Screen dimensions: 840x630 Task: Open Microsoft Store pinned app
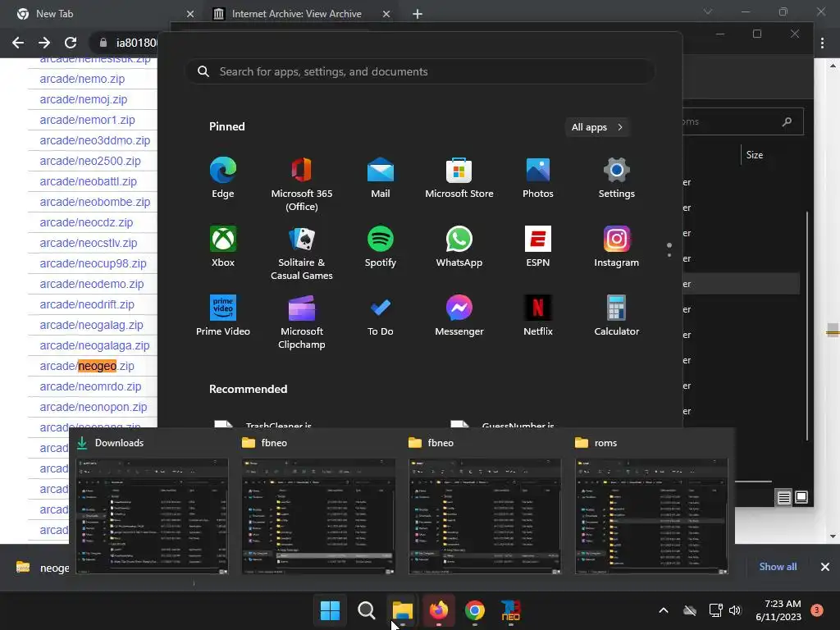point(459,178)
